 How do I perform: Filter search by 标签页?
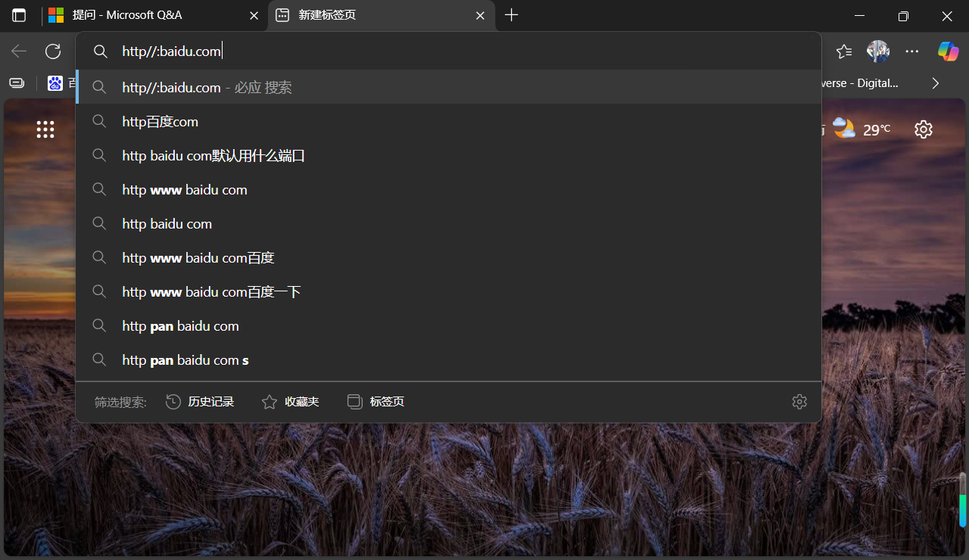tap(376, 402)
